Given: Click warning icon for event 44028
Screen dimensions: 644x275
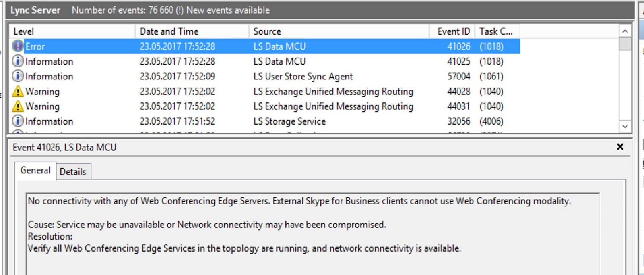Looking at the screenshot, I should click(x=18, y=92).
